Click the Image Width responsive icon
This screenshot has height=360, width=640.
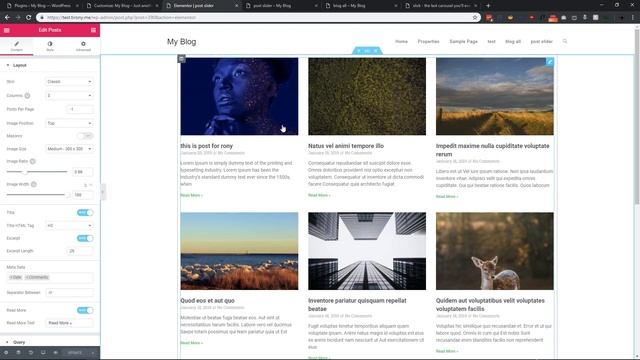pos(34,184)
